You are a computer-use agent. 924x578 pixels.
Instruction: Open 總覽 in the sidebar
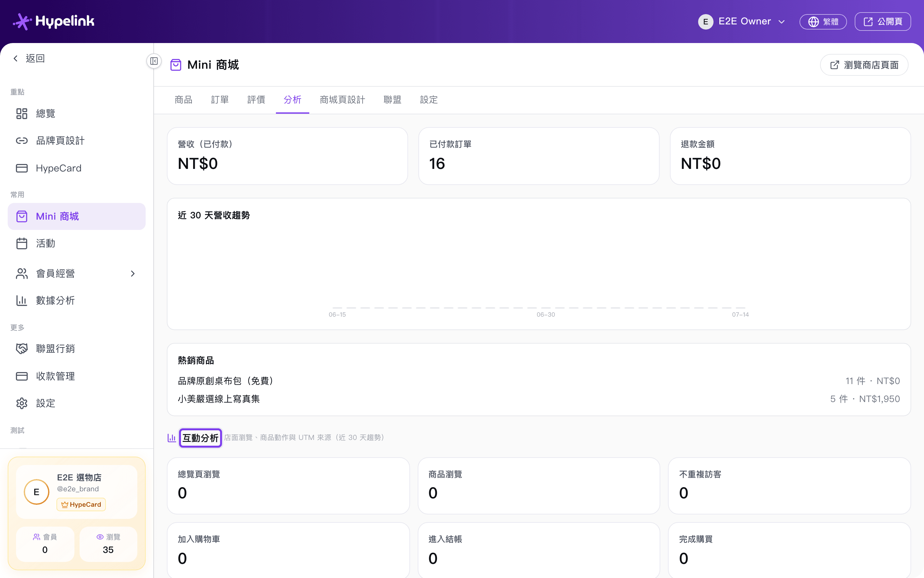click(x=77, y=114)
